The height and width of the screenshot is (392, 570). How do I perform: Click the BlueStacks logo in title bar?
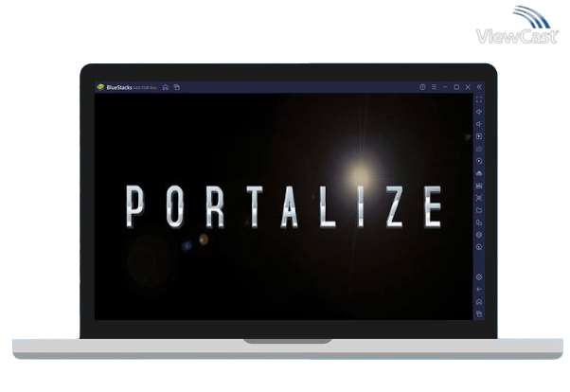pyautogui.click(x=100, y=87)
